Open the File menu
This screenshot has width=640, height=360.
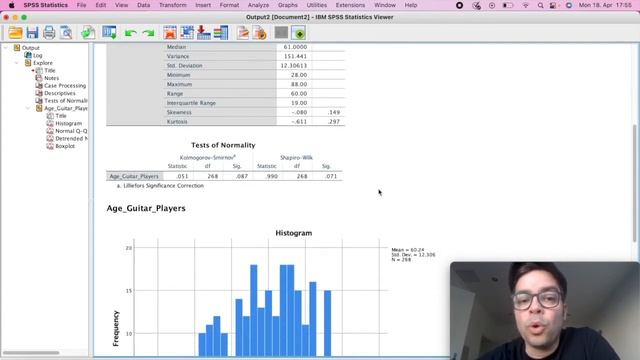tap(81, 5)
